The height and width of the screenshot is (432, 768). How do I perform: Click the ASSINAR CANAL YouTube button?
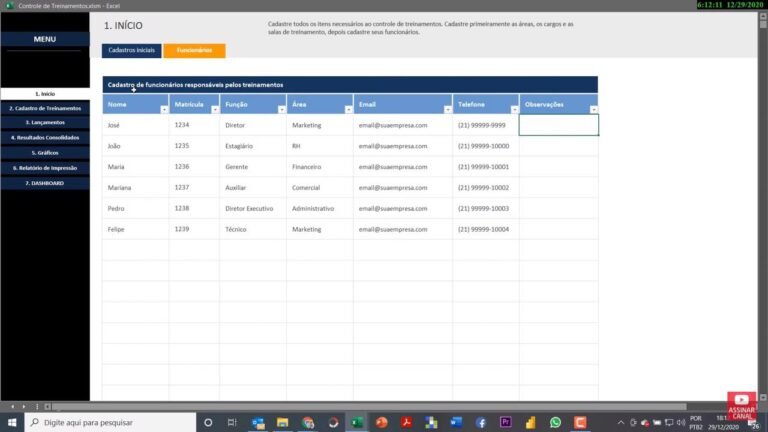pyautogui.click(x=742, y=406)
